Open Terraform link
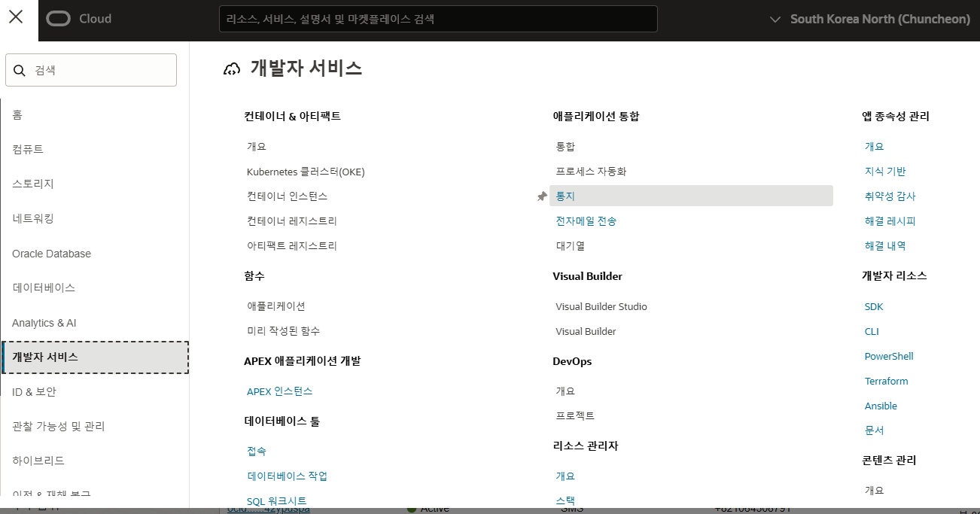This screenshot has height=514, width=980. (887, 382)
